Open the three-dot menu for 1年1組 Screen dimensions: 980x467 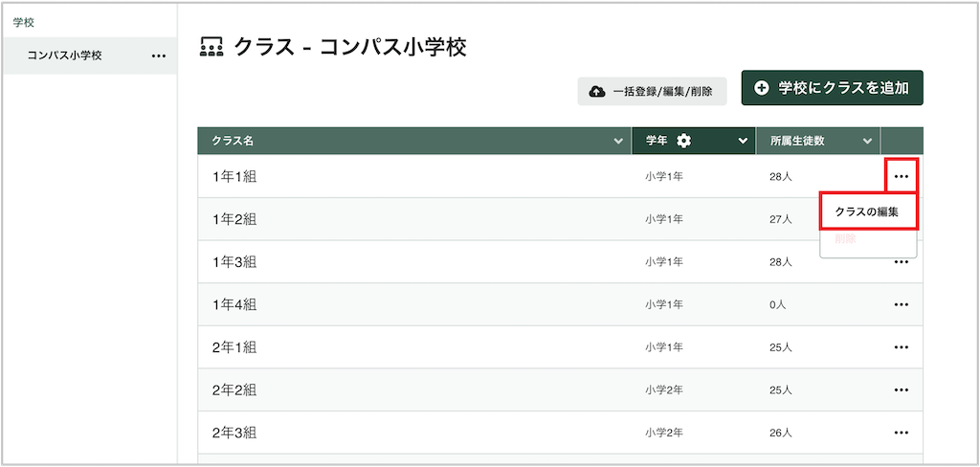tap(902, 176)
